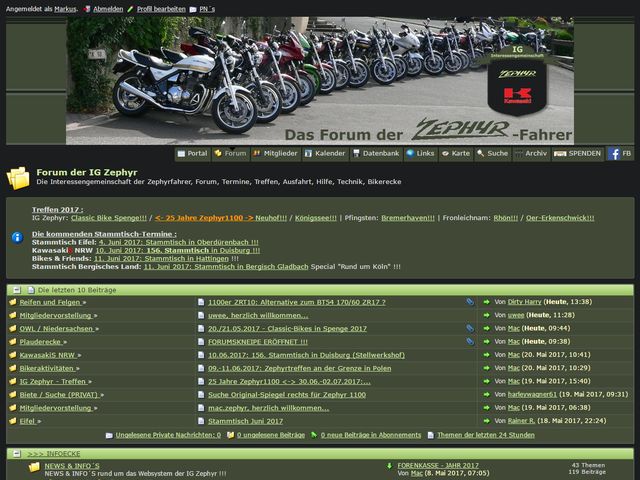Click the blue info icon in announcements

point(17,238)
